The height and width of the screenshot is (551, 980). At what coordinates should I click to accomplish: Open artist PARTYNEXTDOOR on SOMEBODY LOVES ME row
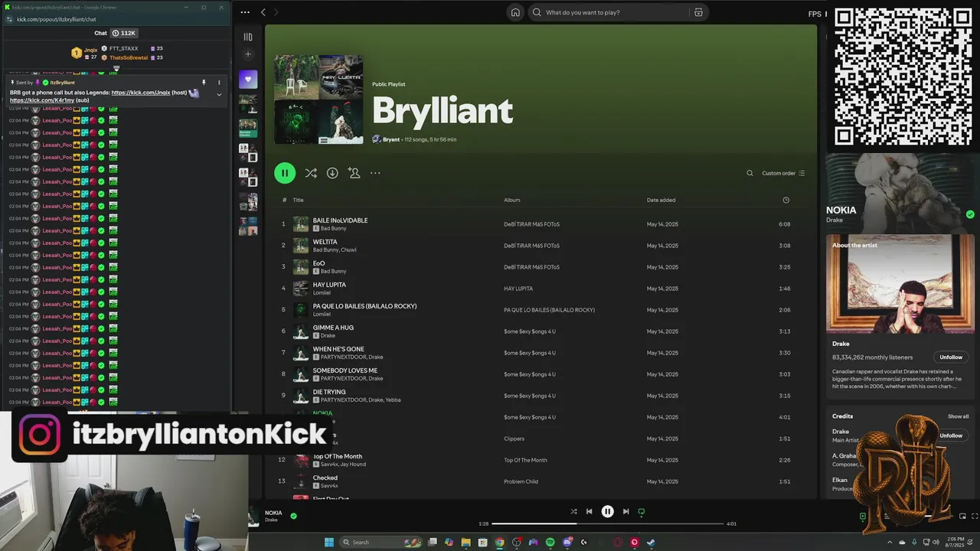[x=343, y=378]
